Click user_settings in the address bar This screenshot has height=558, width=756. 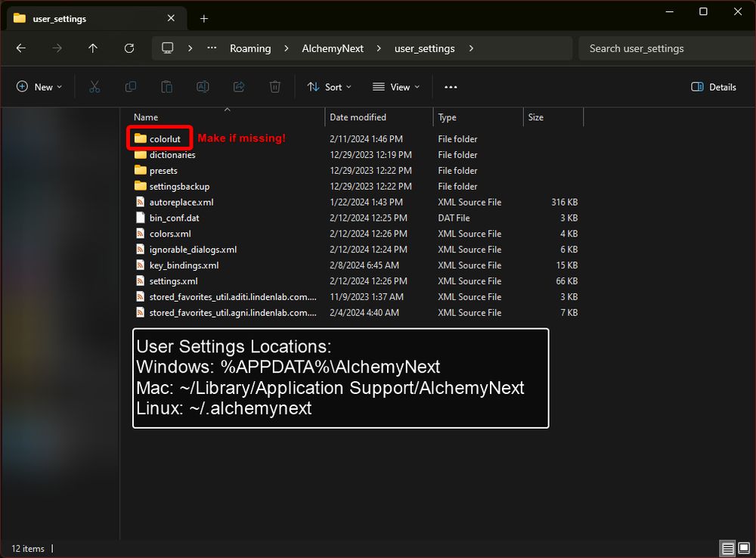coord(424,48)
